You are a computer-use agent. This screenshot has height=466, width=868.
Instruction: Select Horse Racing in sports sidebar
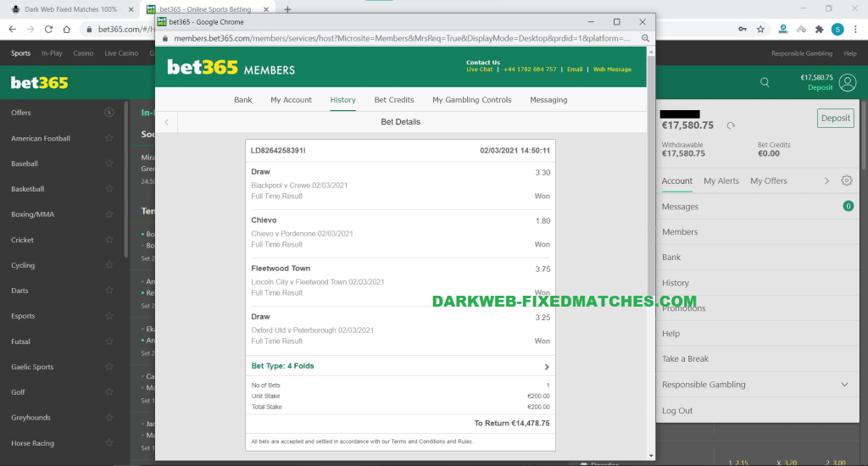click(33, 443)
